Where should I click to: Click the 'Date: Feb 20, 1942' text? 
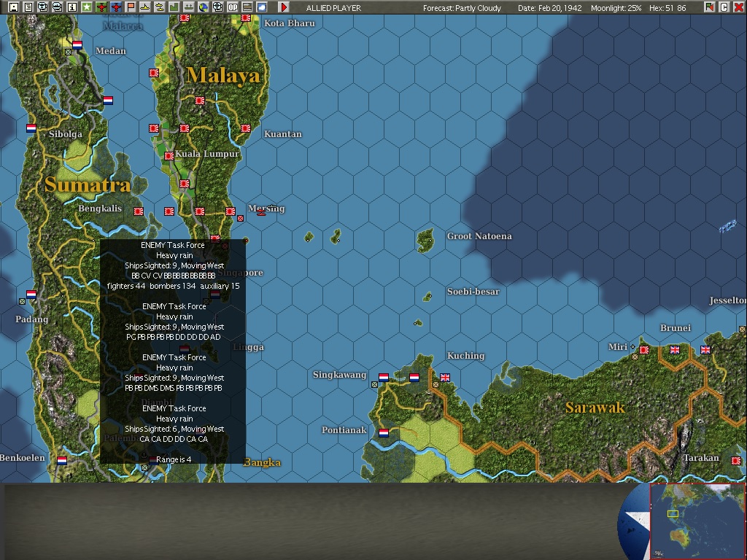pos(549,7)
